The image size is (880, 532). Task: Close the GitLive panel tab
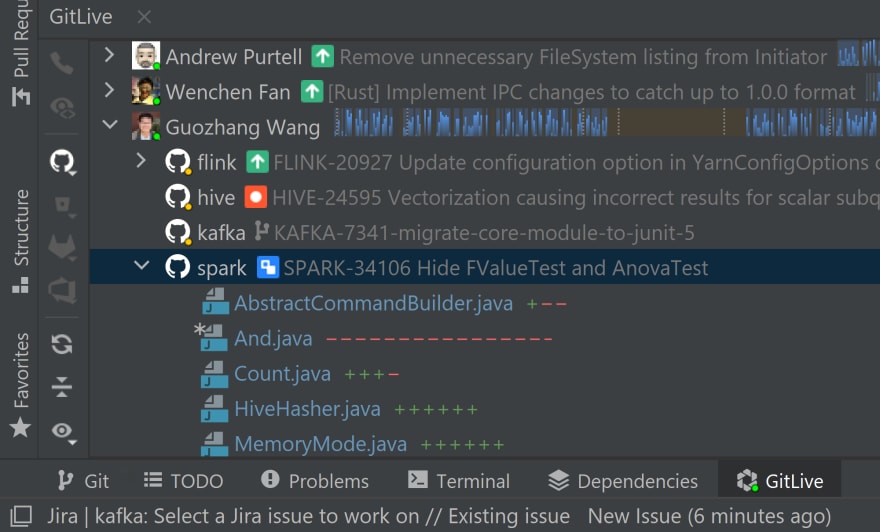[x=144, y=17]
